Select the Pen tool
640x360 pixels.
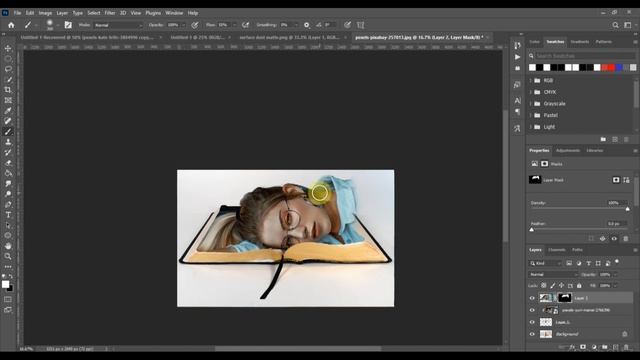(x=8, y=204)
